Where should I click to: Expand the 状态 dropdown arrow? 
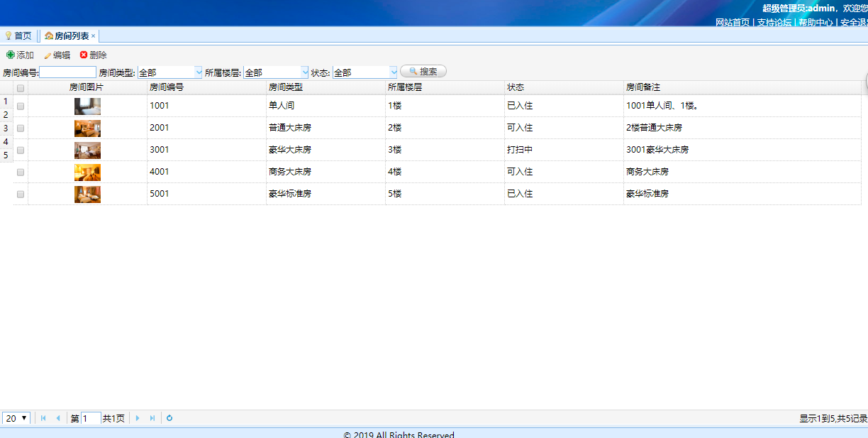[394, 72]
